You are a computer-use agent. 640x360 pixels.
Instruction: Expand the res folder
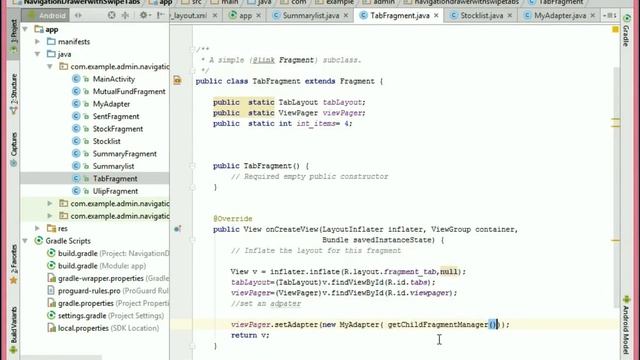point(38,228)
